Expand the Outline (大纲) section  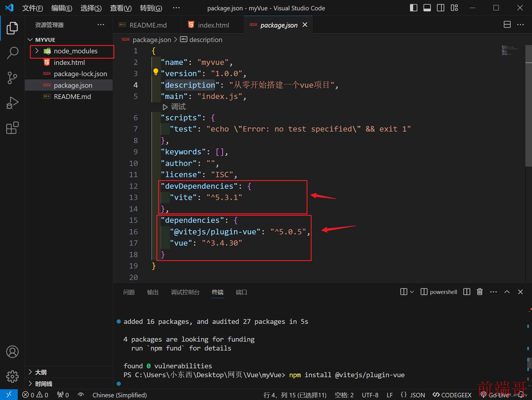pyautogui.click(x=69, y=372)
